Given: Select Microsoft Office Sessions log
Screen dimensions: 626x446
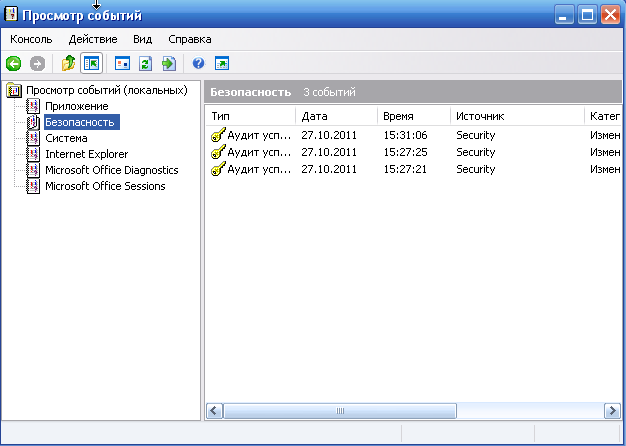Looking at the screenshot, I should tap(105, 186).
